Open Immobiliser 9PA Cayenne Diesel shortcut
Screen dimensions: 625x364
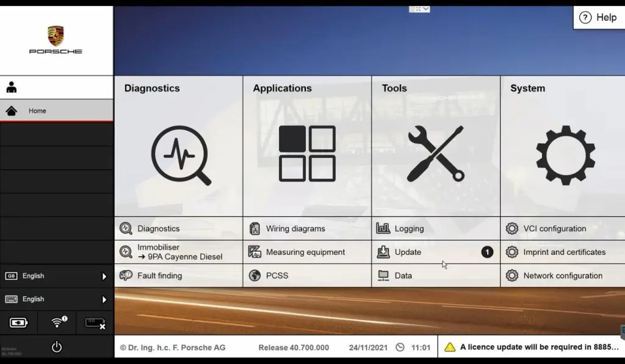point(179,252)
